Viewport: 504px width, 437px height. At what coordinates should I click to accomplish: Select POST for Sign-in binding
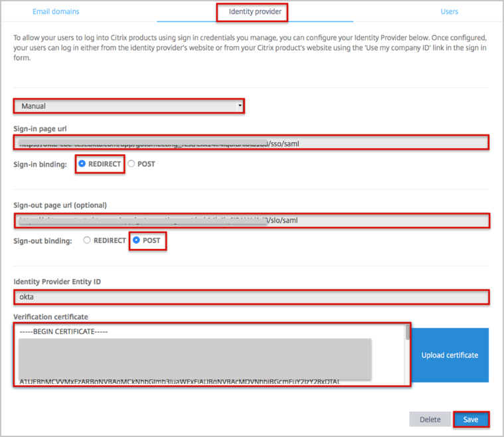point(131,163)
